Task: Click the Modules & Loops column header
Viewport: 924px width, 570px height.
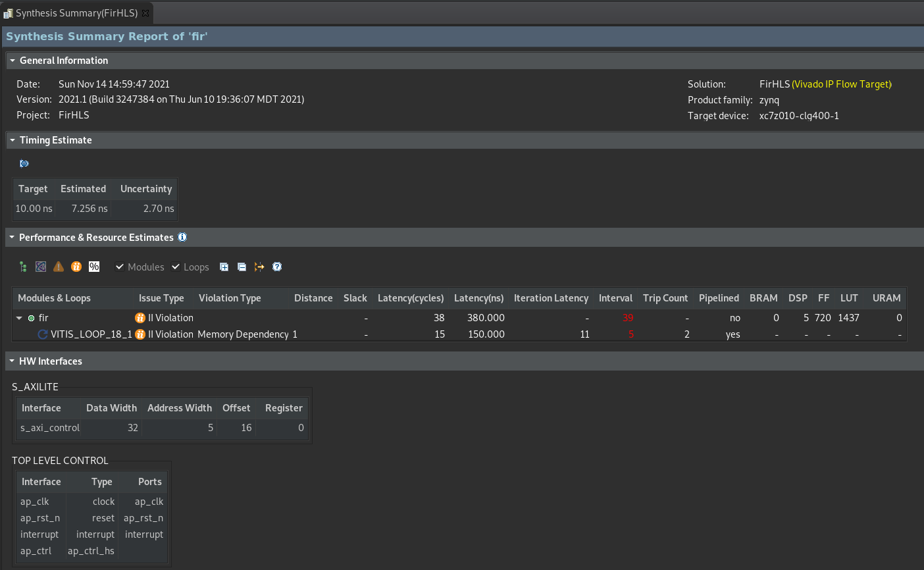Action: tap(54, 298)
